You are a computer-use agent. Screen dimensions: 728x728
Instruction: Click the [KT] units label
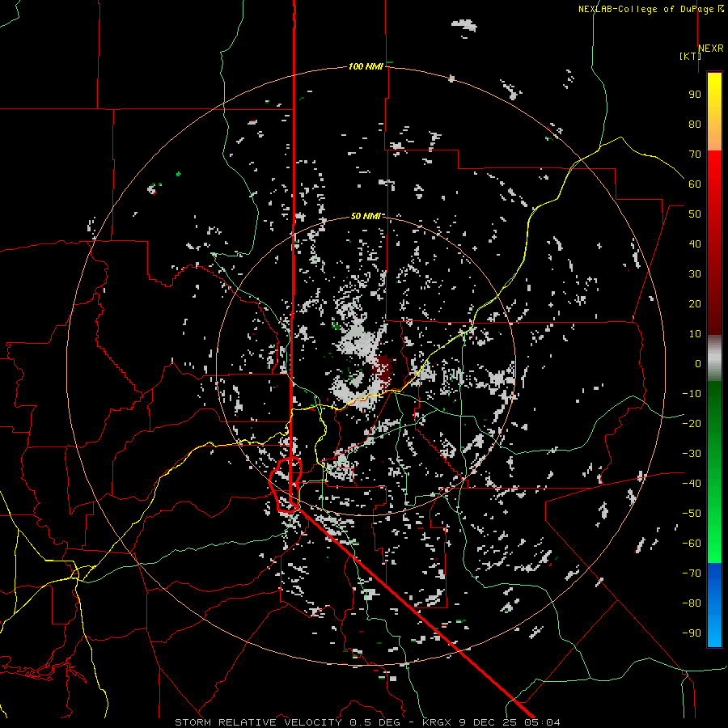click(x=690, y=56)
